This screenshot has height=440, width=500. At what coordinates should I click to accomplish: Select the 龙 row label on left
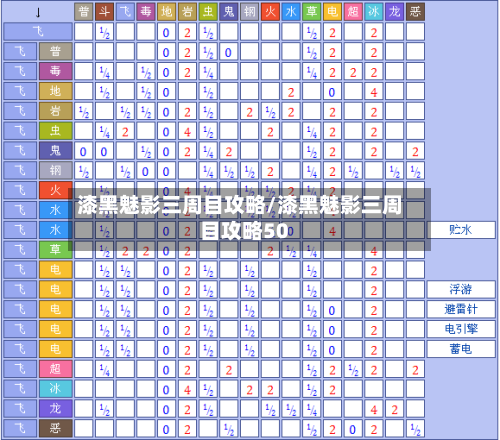tap(55, 409)
